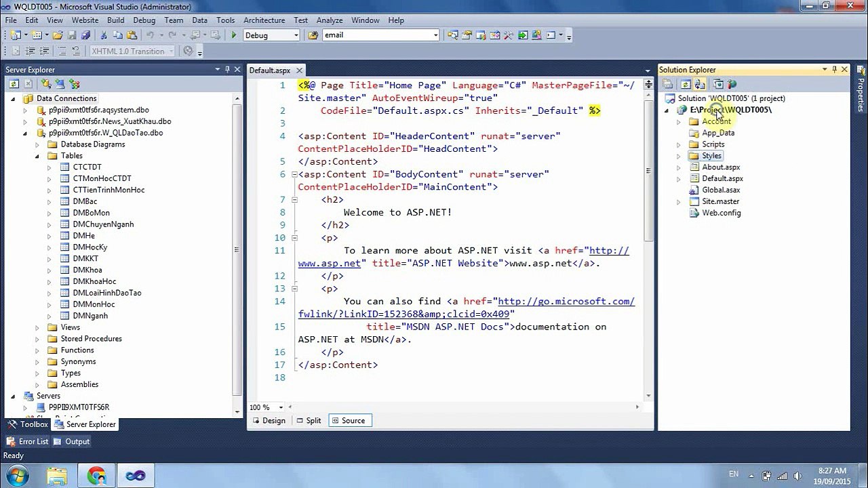
Task: Open the Output tab
Action: [x=71, y=441]
